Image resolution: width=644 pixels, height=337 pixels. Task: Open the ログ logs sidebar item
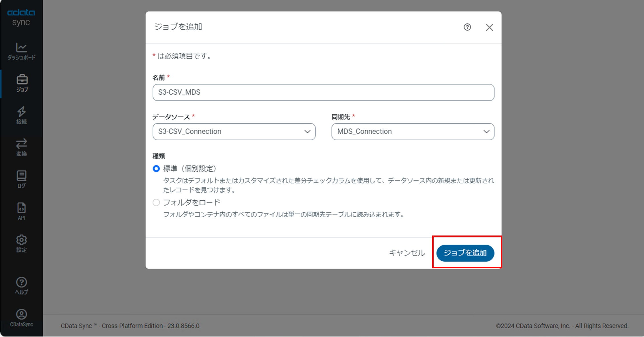[x=21, y=180]
